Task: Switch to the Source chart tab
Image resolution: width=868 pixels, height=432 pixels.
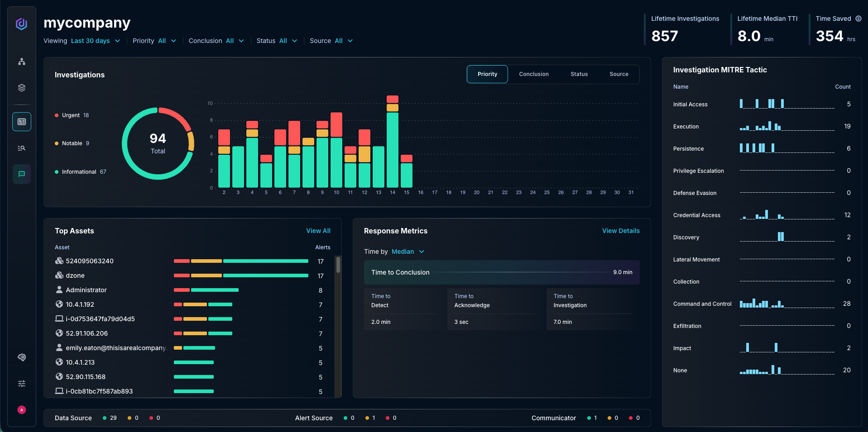Action: 619,74
